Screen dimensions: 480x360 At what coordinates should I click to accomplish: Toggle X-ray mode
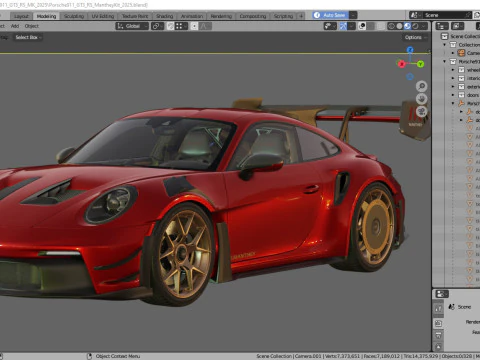pyautogui.click(x=380, y=26)
